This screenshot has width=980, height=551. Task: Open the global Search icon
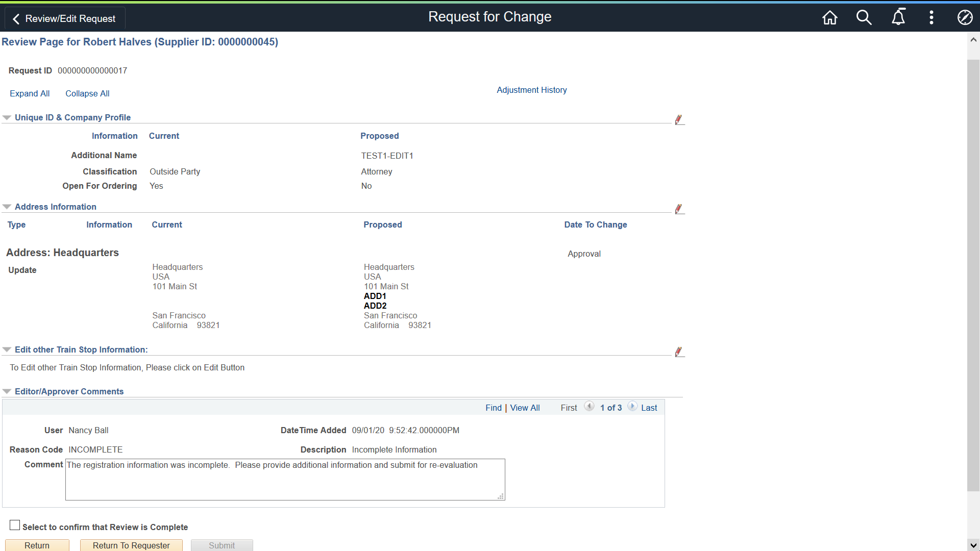[x=864, y=17]
